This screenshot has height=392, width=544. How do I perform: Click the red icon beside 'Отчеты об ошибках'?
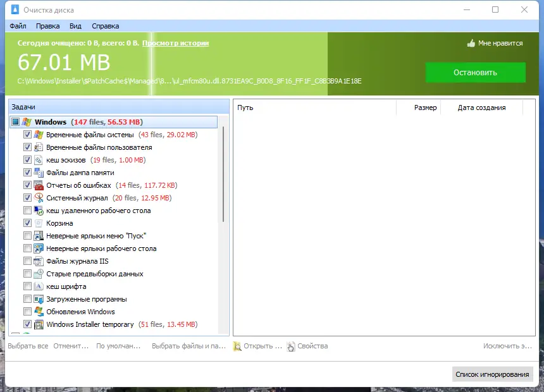[x=39, y=185]
